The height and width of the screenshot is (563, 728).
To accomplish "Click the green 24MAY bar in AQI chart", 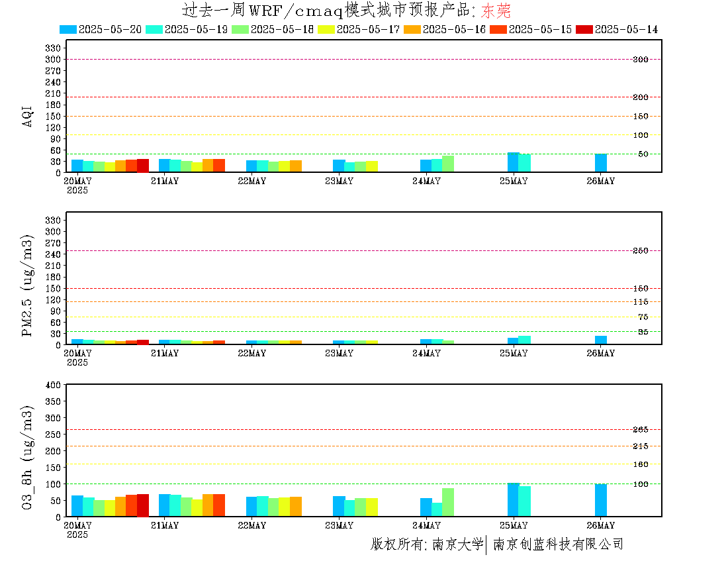I will click(x=448, y=164).
